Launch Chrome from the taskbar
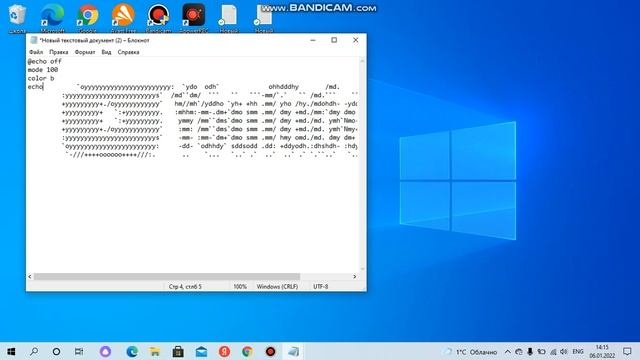 click(247, 351)
